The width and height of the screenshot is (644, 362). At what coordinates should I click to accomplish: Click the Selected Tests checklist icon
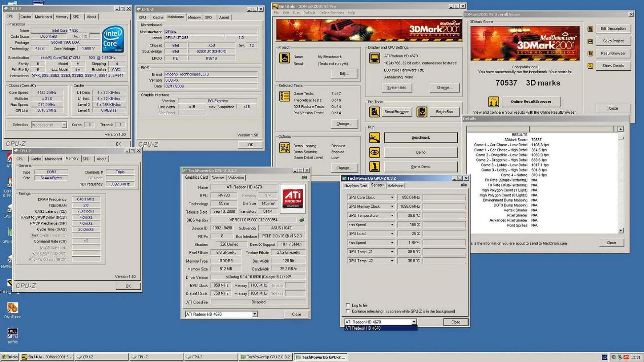[284, 96]
